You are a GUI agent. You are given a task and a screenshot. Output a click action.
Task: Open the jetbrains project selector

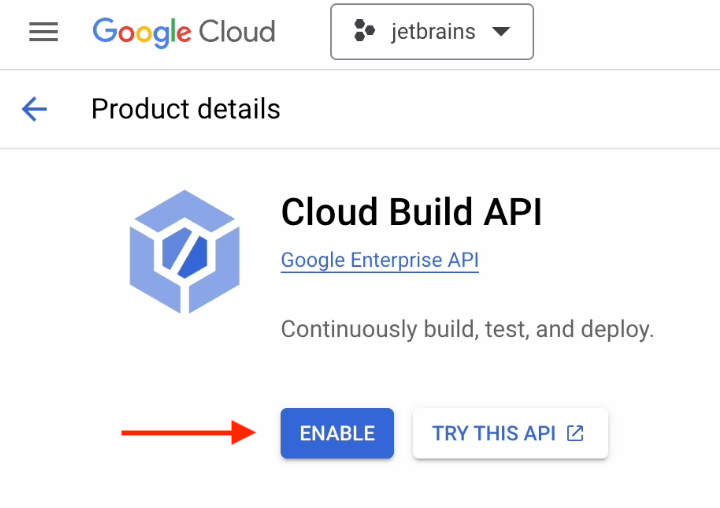(x=432, y=32)
